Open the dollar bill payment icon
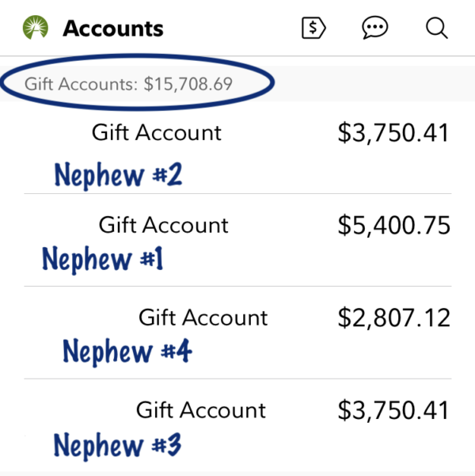The height and width of the screenshot is (476, 475). (314, 29)
